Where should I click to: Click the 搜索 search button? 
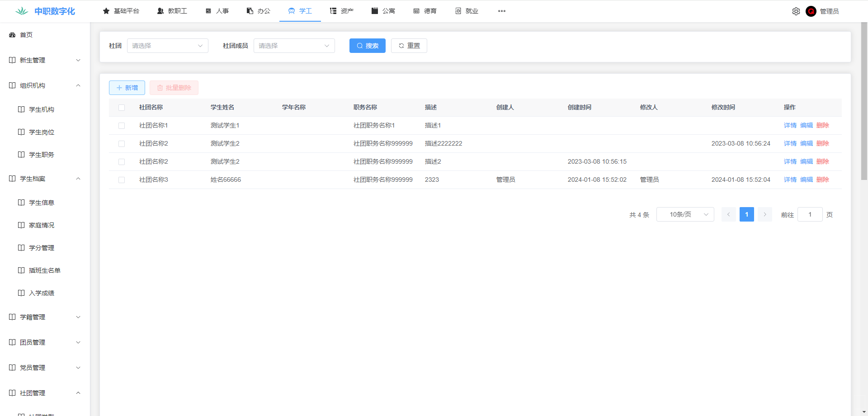367,46
